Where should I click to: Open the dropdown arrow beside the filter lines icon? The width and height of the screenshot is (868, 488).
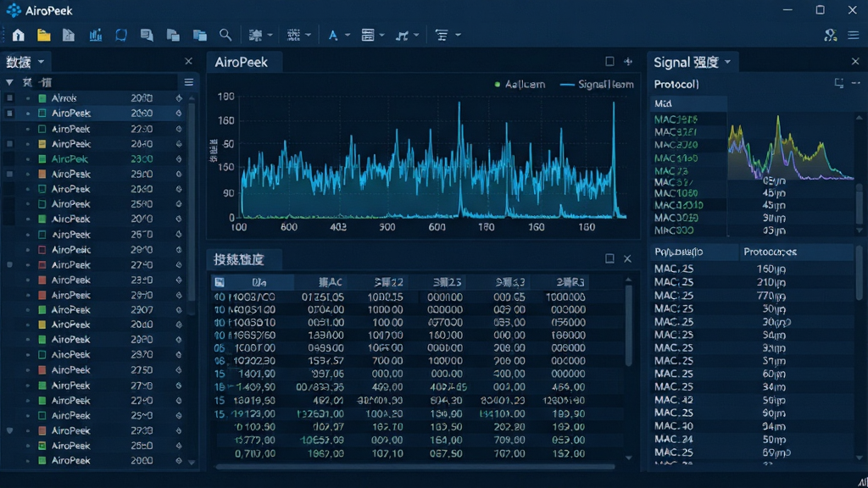458,36
